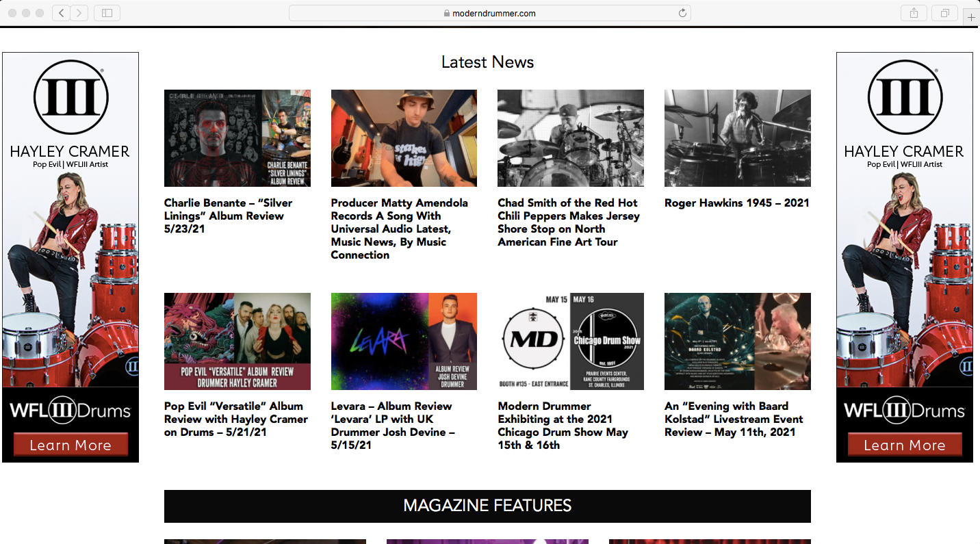The image size is (980, 544).
Task: Go forward using Safari's forward arrow
Action: point(79,13)
